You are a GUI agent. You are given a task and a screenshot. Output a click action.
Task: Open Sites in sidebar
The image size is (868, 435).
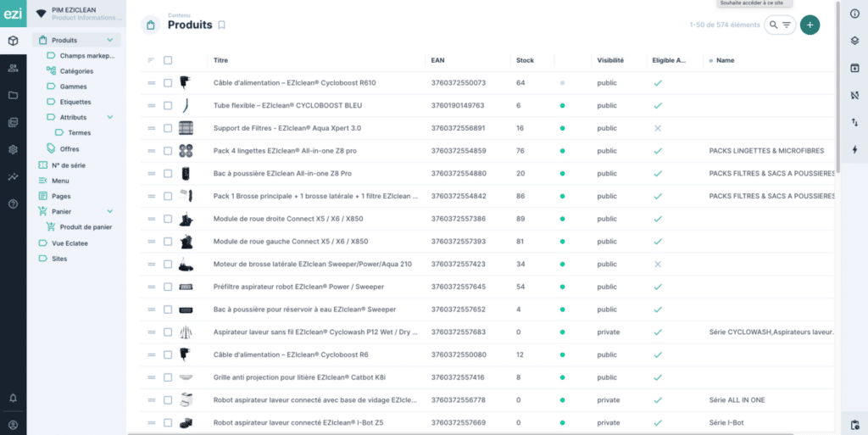pos(59,259)
